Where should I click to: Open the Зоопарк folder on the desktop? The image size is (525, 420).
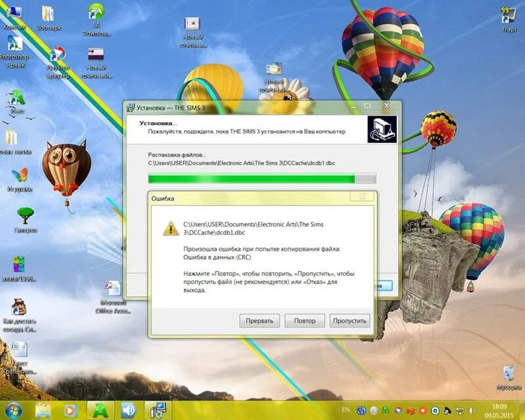[49, 18]
